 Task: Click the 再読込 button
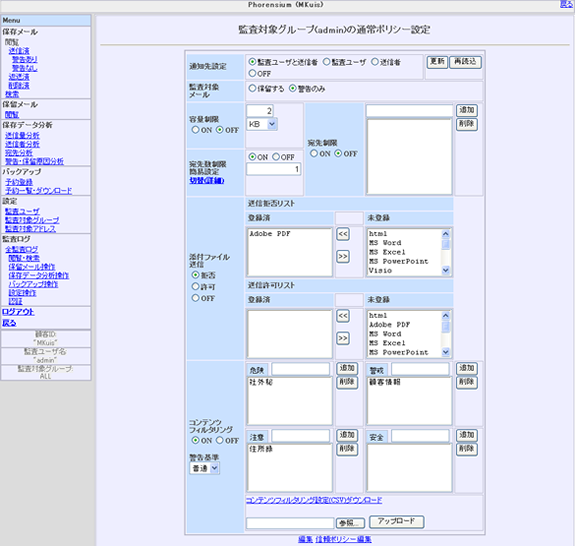click(x=465, y=62)
